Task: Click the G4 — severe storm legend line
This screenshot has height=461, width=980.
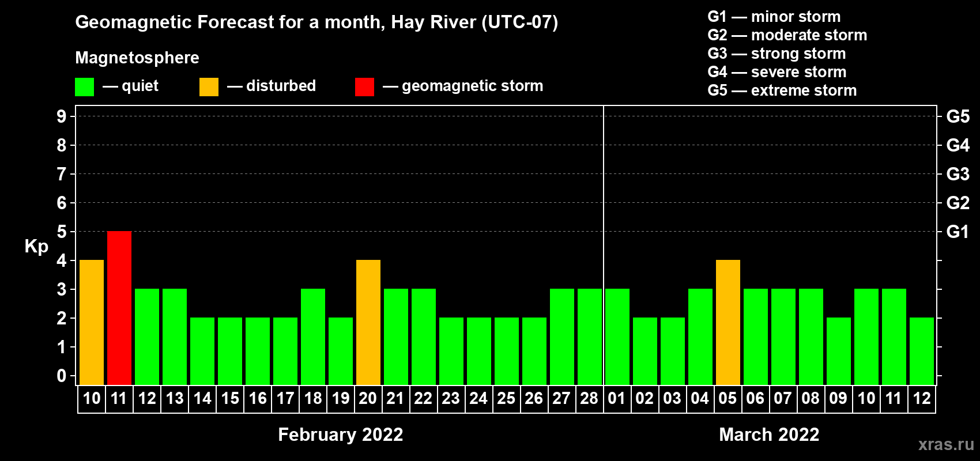Action: [x=777, y=72]
